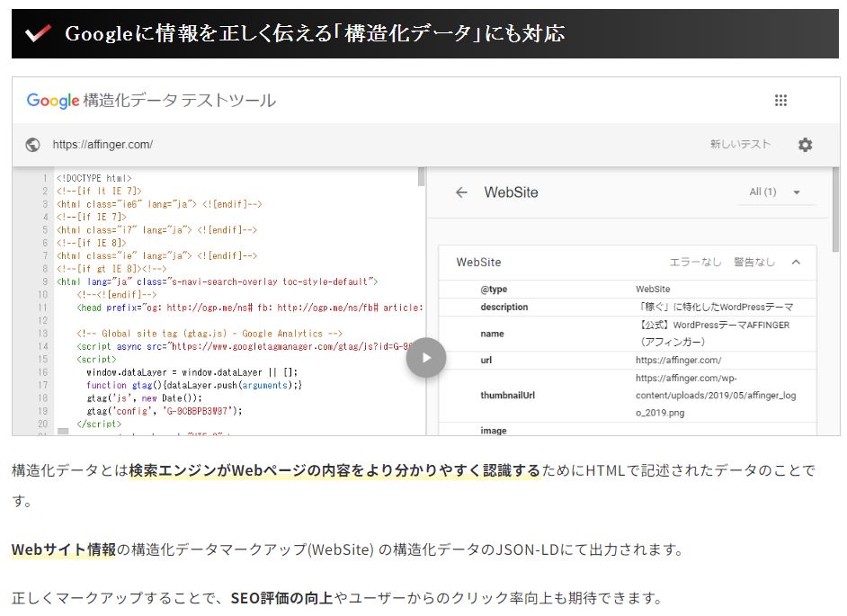Click the 新しいテスト button

(739, 144)
